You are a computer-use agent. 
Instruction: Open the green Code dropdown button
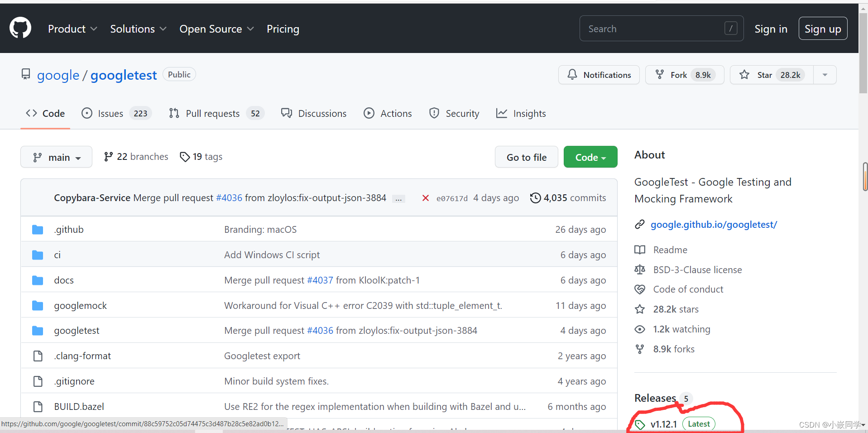(x=590, y=157)
